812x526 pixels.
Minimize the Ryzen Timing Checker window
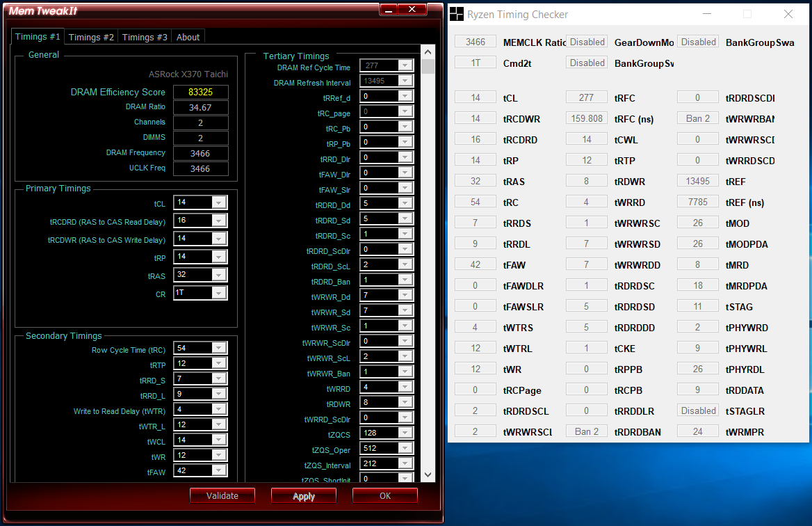tap(706, 14)
